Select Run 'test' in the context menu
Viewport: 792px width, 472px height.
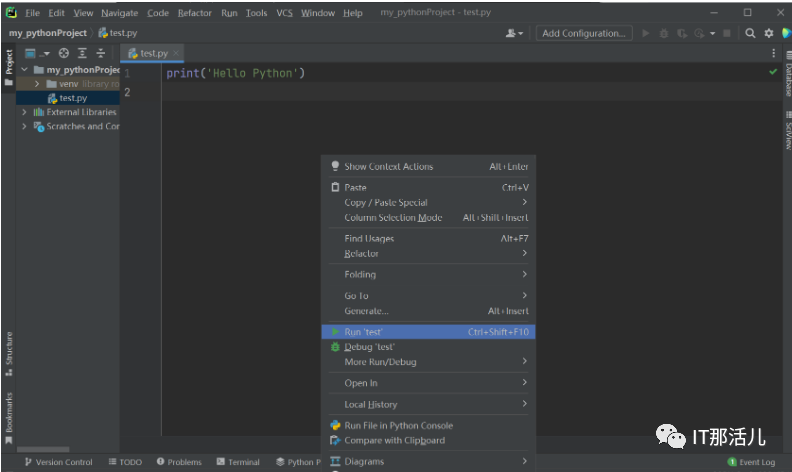364,331
